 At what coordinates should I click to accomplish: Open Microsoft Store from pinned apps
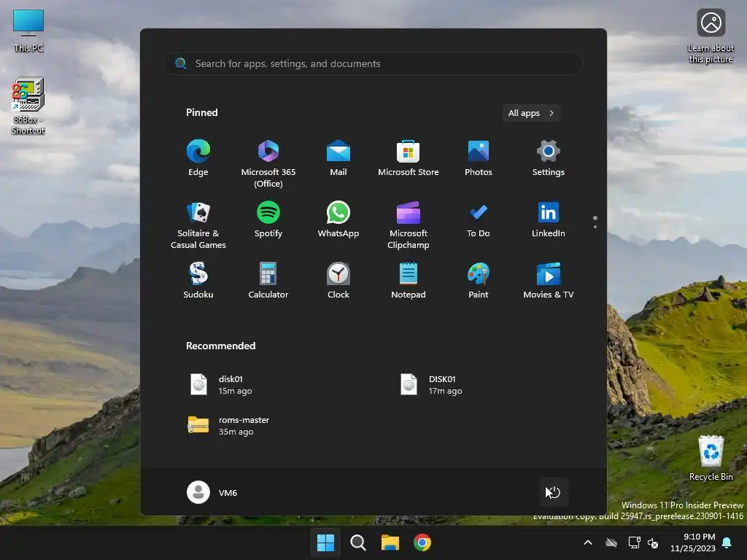coord(409,158)
